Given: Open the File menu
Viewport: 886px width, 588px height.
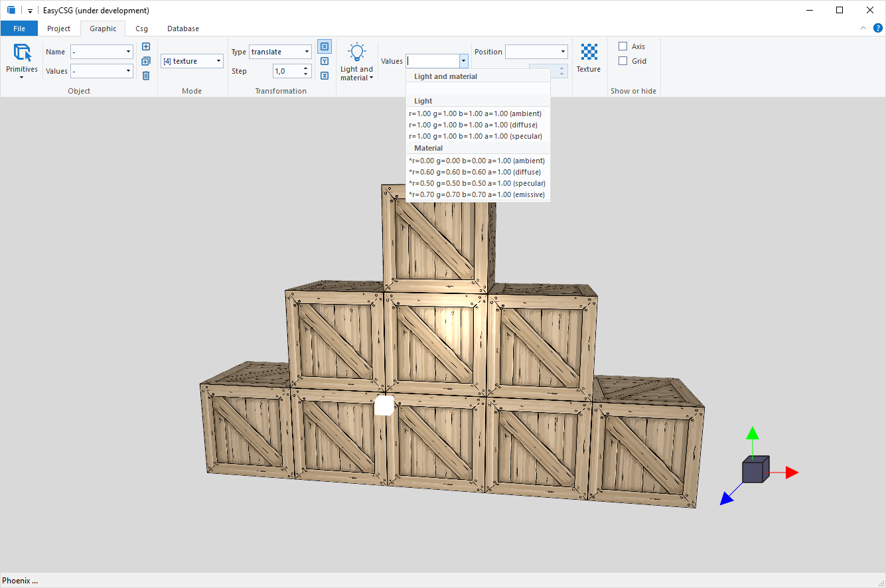Looking at the screenshot, I should (x=19, y=29).
